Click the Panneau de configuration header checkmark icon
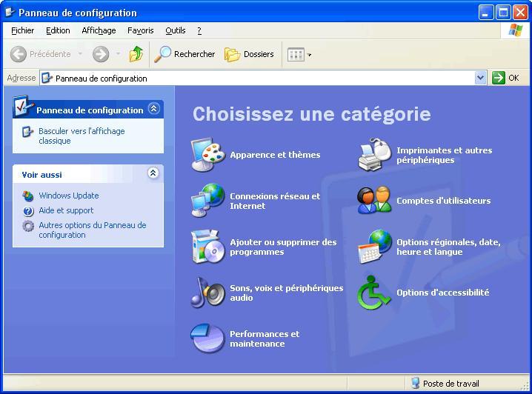Screen dimensions: 532x394 pyautogui.click(x=22, y=106)
